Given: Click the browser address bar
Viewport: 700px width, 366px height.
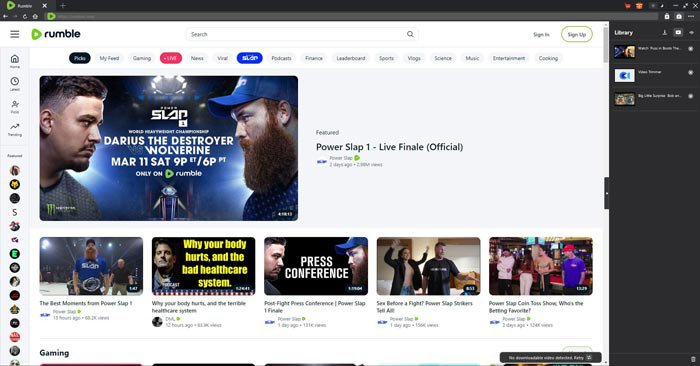Looking at the screenshot, I should pyautogui.click(x=353, y=16).
